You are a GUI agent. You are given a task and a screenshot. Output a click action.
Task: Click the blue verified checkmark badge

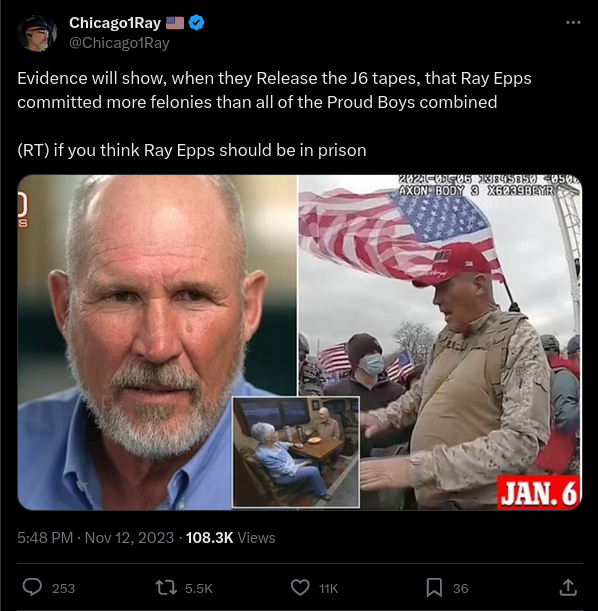point(196,23)
